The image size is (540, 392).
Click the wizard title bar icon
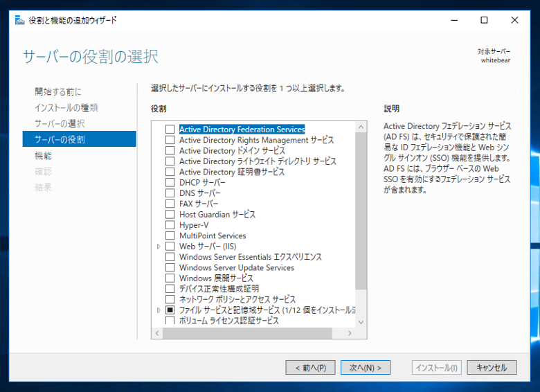click(x=19, y=20)
